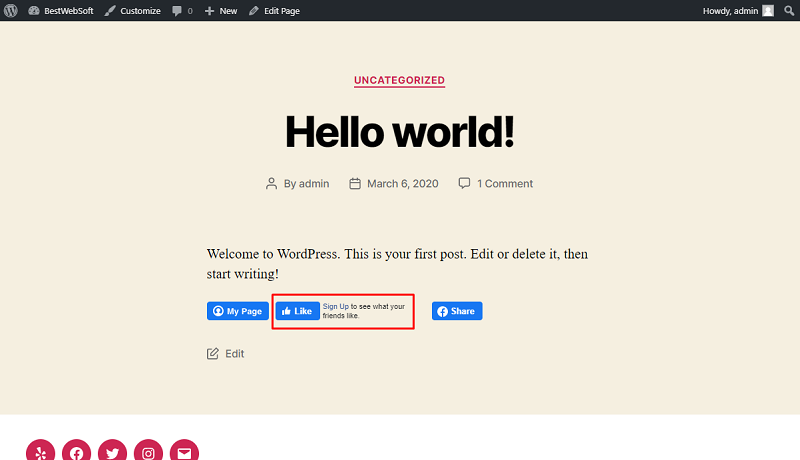The image size is (800, 460).
Task: Click the Hello world! post title
Action: [399, 132]
